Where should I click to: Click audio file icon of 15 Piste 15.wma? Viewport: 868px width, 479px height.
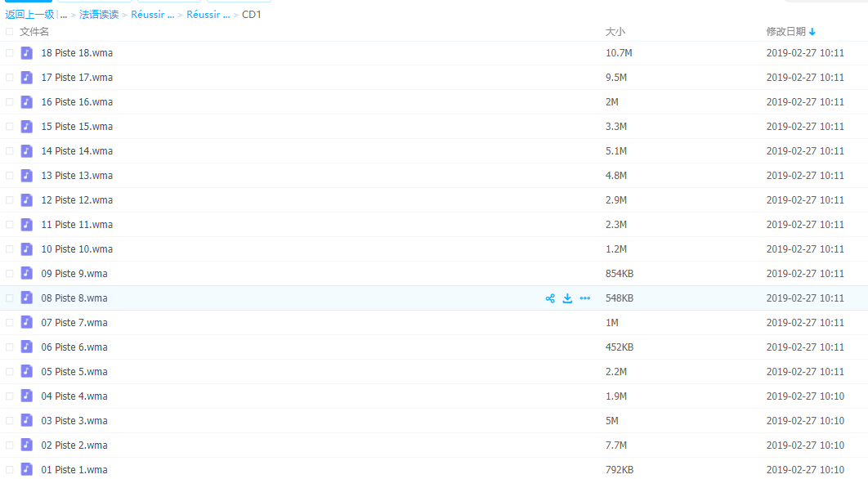point(27,126)
